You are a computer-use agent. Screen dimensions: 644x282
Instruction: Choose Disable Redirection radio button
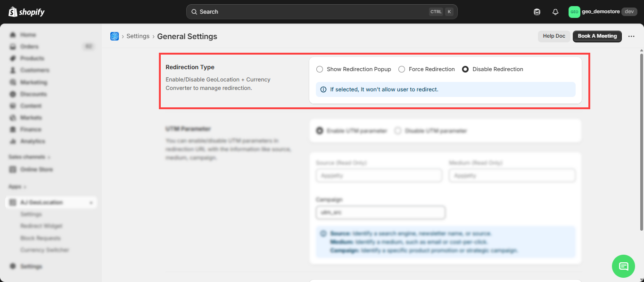465,69
